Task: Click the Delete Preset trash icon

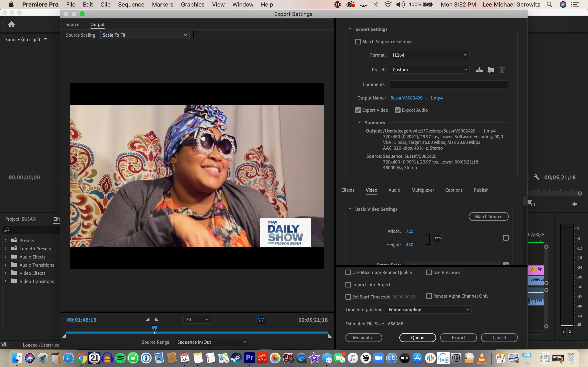Action: (502, 70)
